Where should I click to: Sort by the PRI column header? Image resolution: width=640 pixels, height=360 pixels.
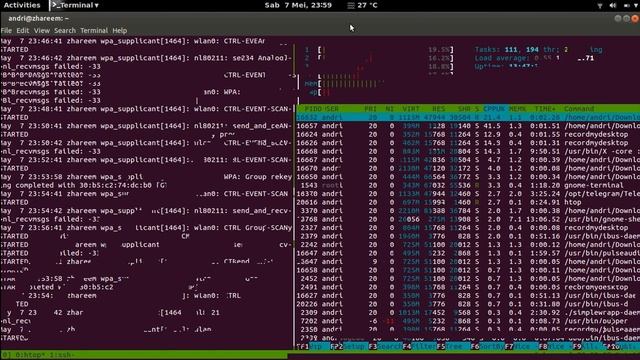[371, 109]
